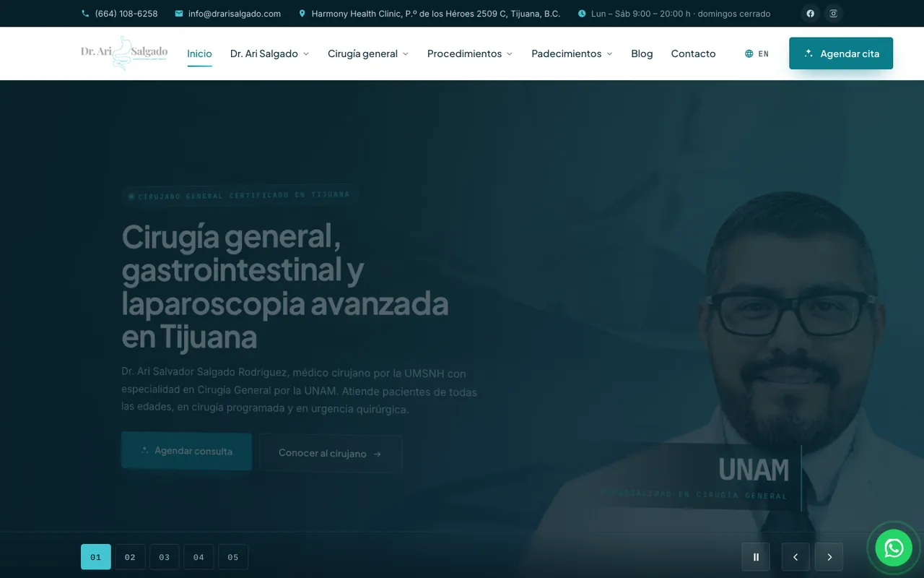Go to the Contacto page
924x578 pixels.
click(x=693, y=53)
